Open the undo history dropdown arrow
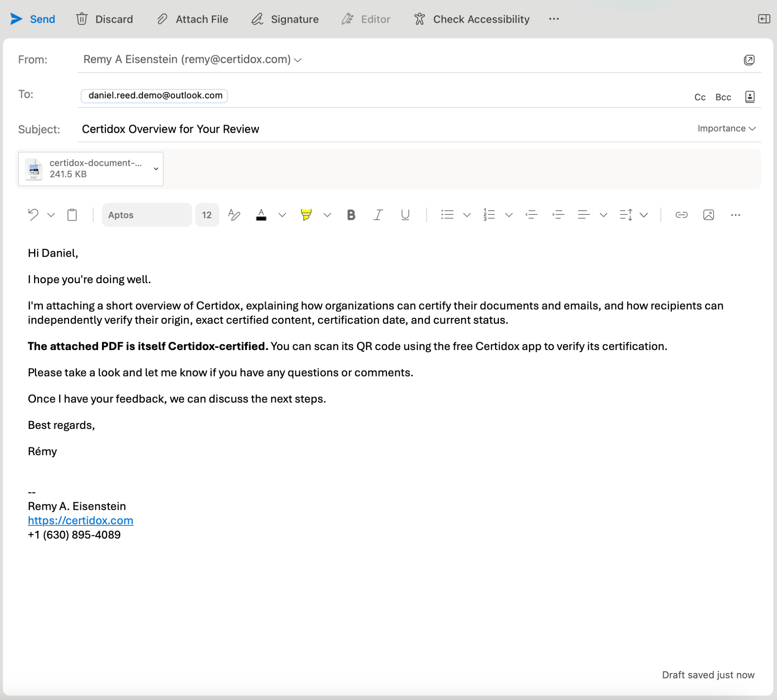Screen dimensions: 777x700 tap(51, 215)
